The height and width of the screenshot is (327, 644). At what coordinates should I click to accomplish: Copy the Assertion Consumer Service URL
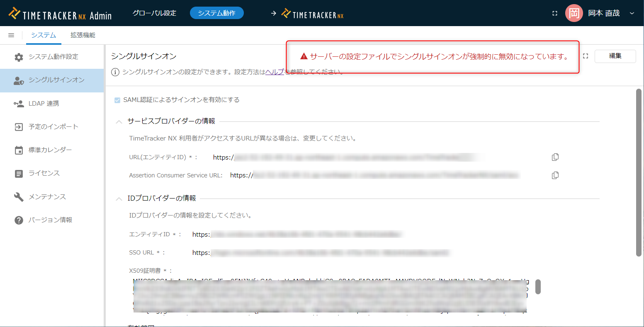click(555, 175)
